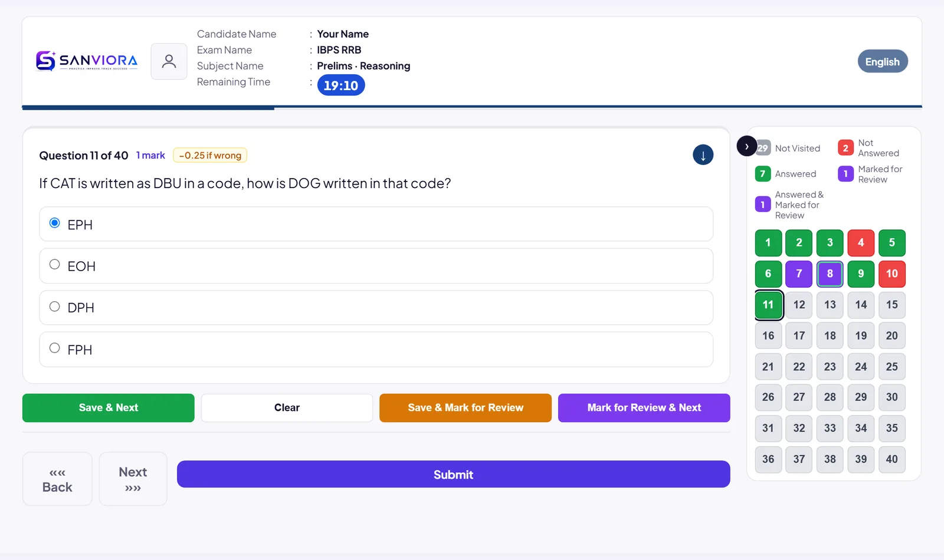Select current question 11 in palette
This screenshot has width=944, height=560.
[x=768, y=305]
